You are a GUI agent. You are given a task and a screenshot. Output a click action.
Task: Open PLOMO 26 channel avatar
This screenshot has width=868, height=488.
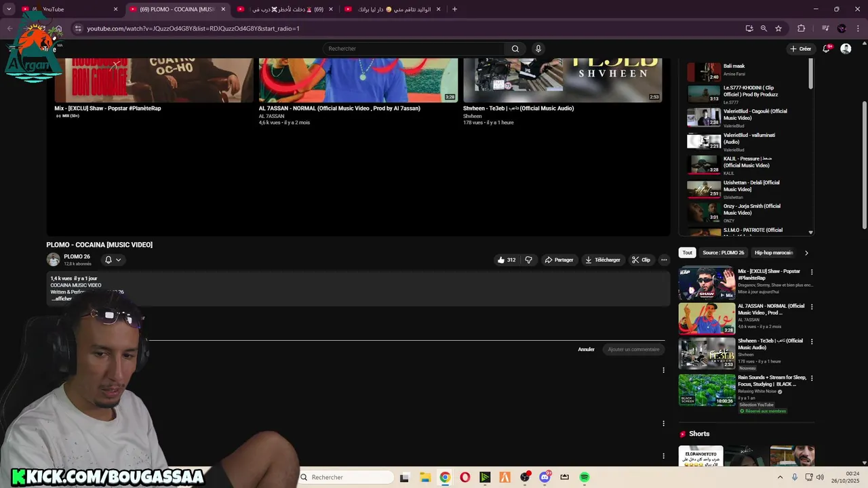tap(53, 260)
